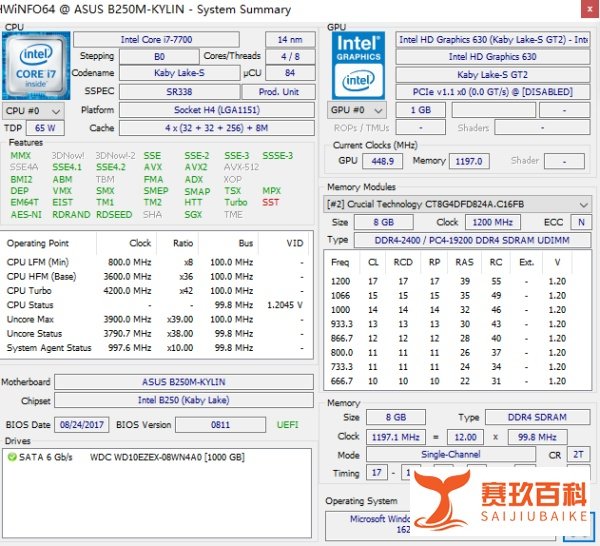
Task: Click the Kaby Lake-S GT2 GPU codename field
Action: coord(492,75)
